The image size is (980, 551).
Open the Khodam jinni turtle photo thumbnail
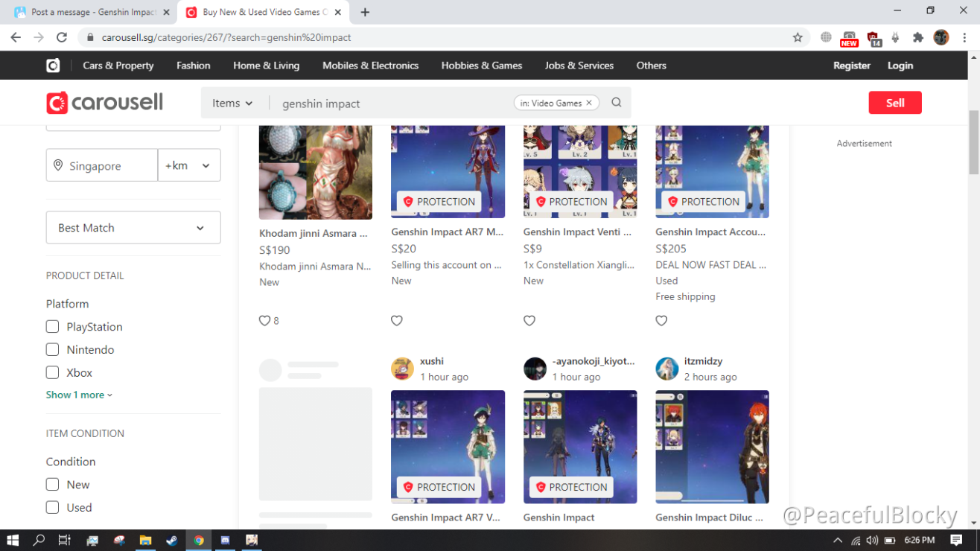[x=316, y=172]
